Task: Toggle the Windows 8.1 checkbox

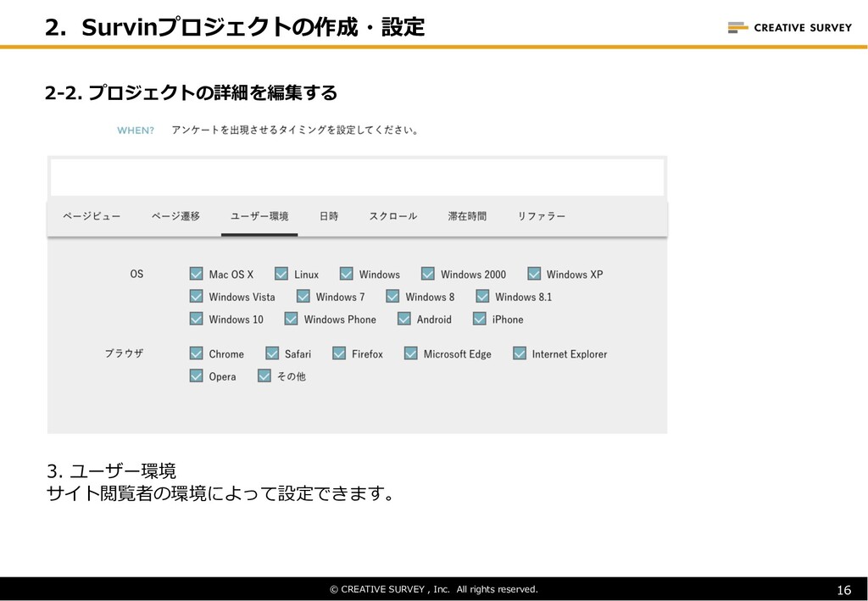Action: 482,297
